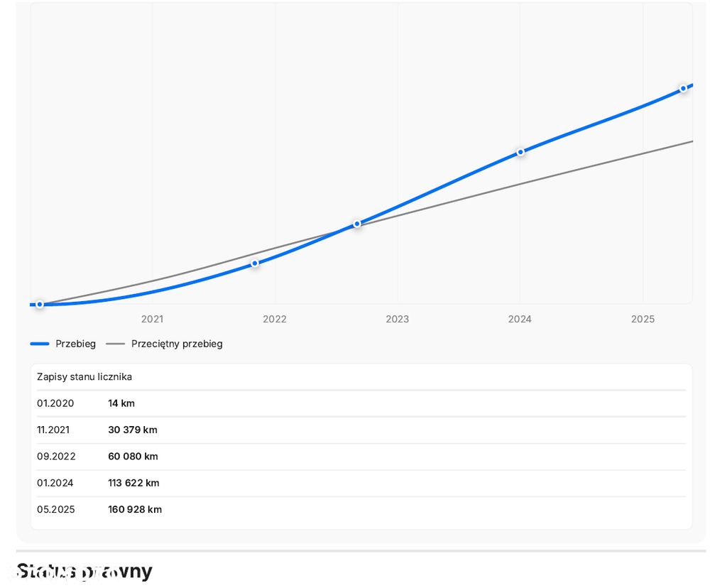Click the 09.2022 data point where the lines cross
This screenshot has height=588, width=710.
357,224
